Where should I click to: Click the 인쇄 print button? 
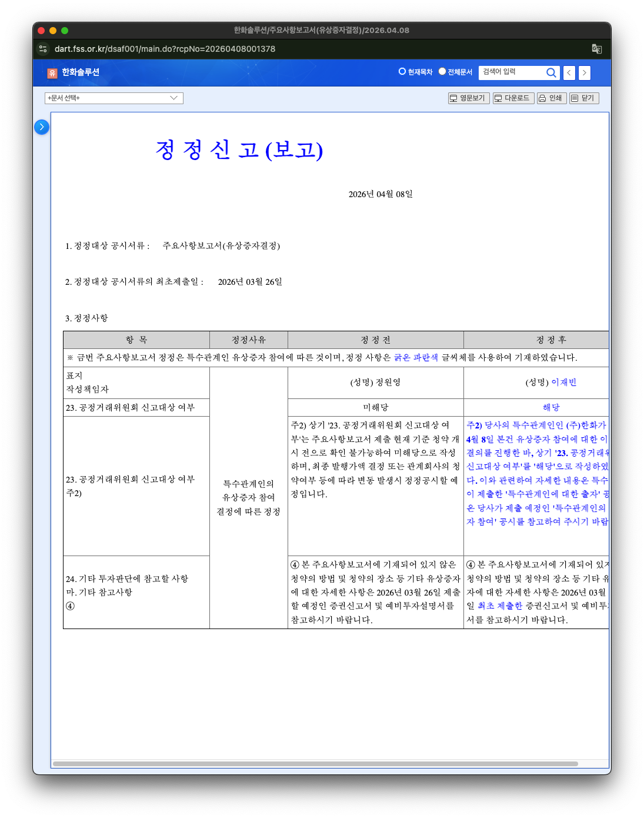click(x=552, y=98)
